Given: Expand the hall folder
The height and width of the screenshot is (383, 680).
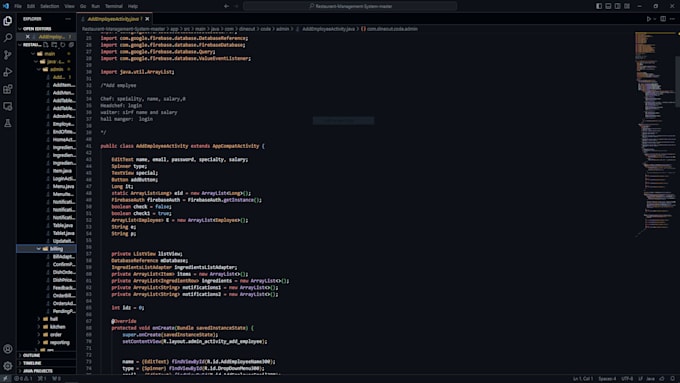Looking at the screenshot, I should point(47,319).
